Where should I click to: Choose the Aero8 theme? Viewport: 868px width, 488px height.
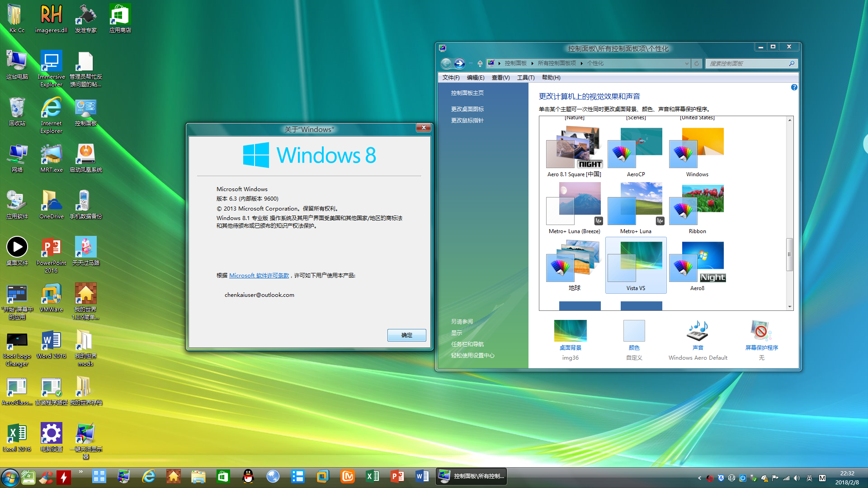click(x=697, y=266)
